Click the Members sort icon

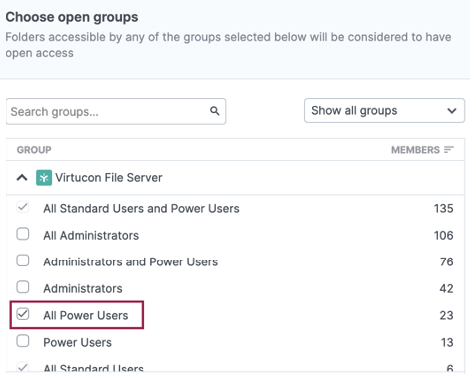(449, 150)
